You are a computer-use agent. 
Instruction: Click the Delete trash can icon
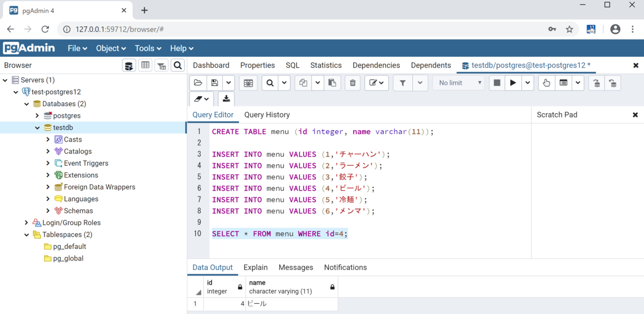[x=353, y=83]
